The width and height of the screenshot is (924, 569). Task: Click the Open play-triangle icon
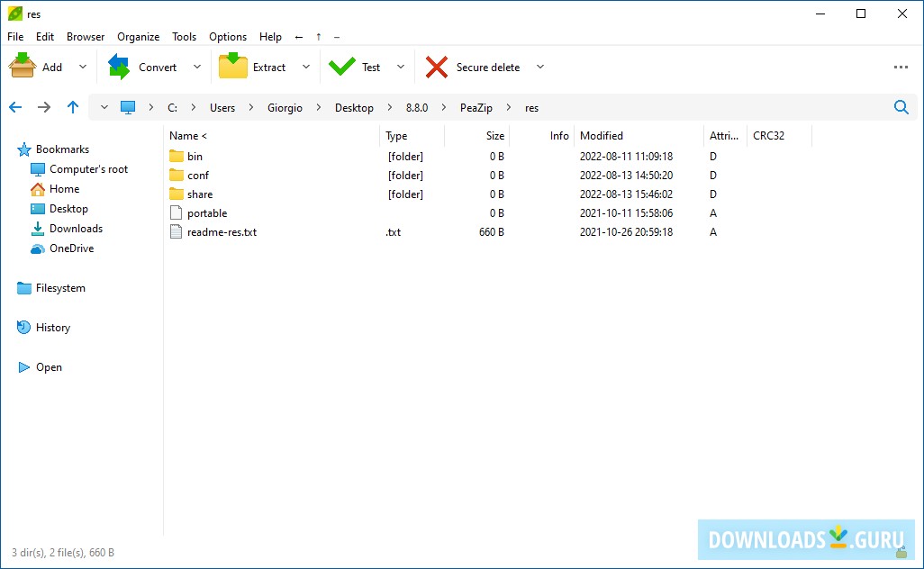(x=23, y=367)
